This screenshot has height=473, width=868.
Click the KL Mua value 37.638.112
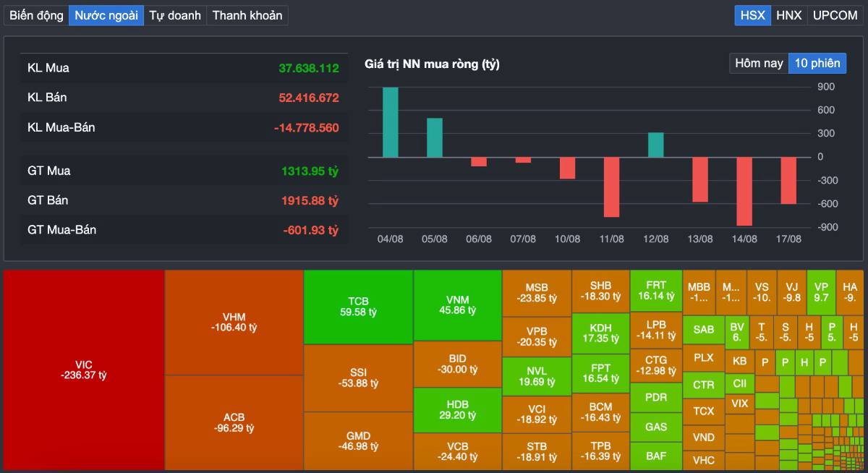[x=309, y=68]
